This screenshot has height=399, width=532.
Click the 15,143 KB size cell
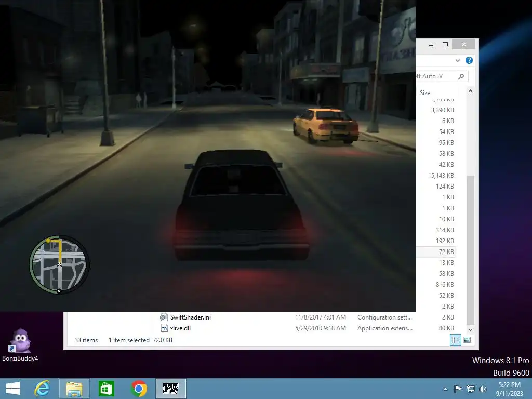[441, 176]
